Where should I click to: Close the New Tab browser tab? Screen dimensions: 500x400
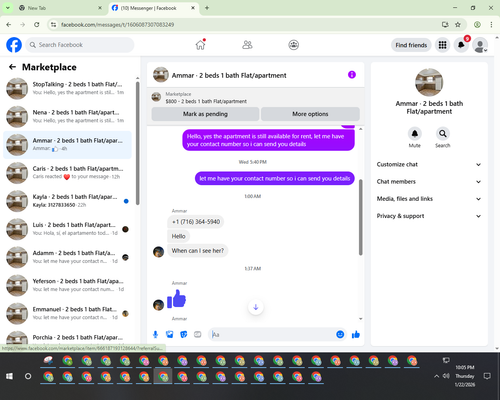click(100, 8)
